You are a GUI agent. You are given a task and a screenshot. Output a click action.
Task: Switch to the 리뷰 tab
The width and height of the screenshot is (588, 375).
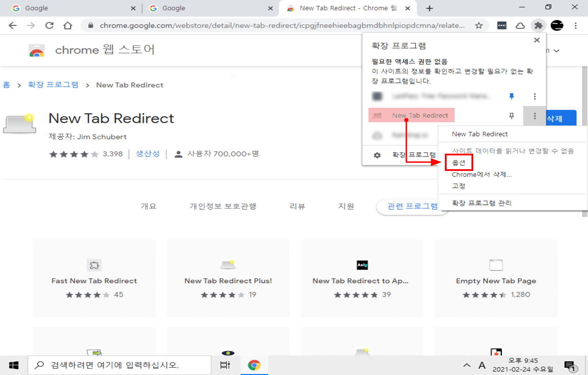(x=297, y=206)
